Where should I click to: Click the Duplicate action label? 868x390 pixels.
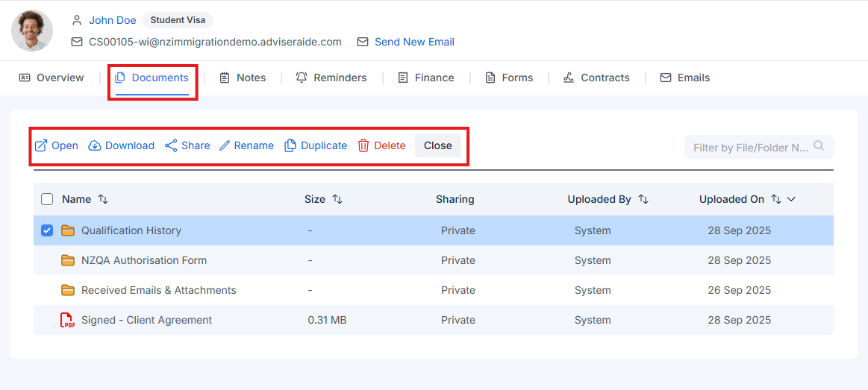(x=324, y=145)
